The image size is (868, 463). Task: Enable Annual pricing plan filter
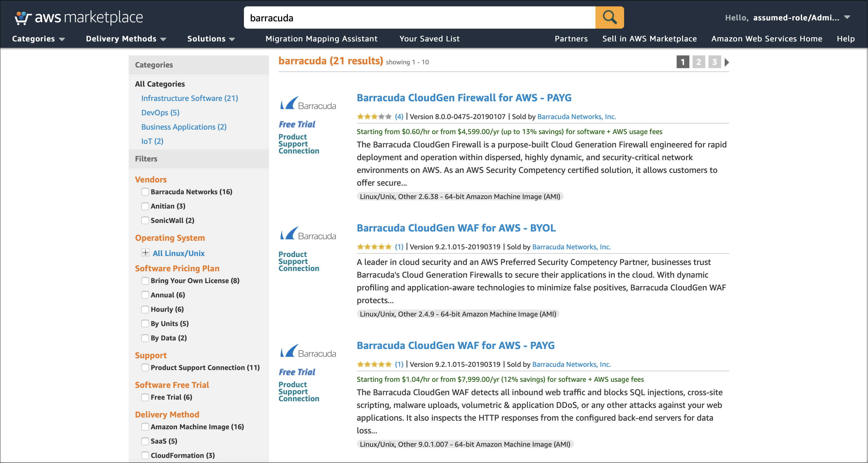pyautogui.click(x=145, y=295)
